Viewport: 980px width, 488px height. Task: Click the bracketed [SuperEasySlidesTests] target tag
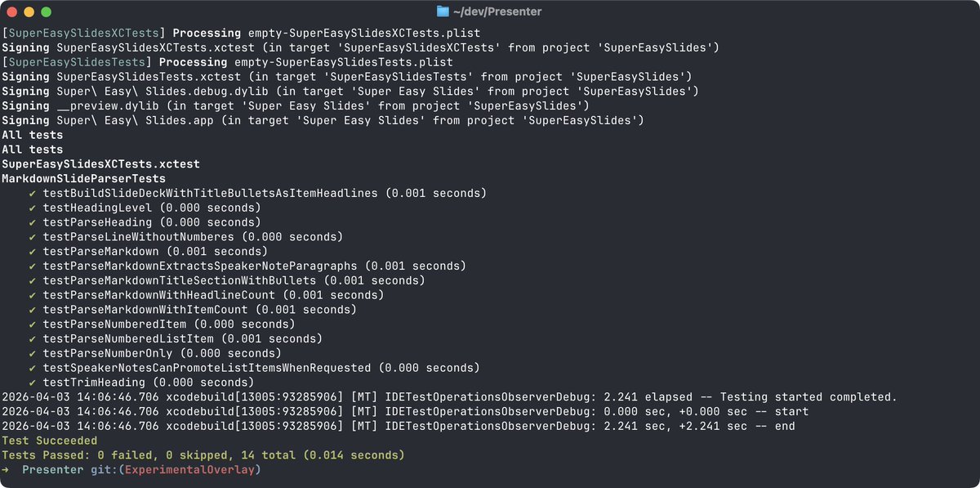[x=77, y=62]
